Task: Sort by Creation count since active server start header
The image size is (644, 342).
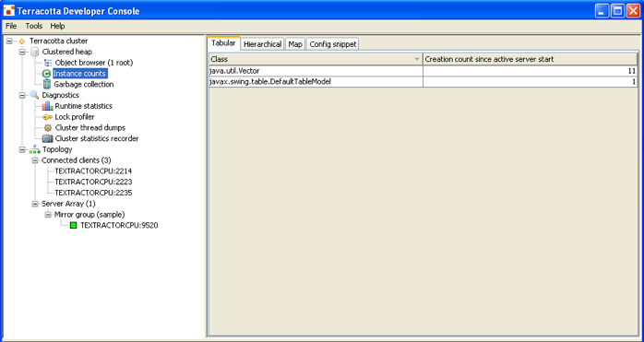Action: click(x=530, y=60)
